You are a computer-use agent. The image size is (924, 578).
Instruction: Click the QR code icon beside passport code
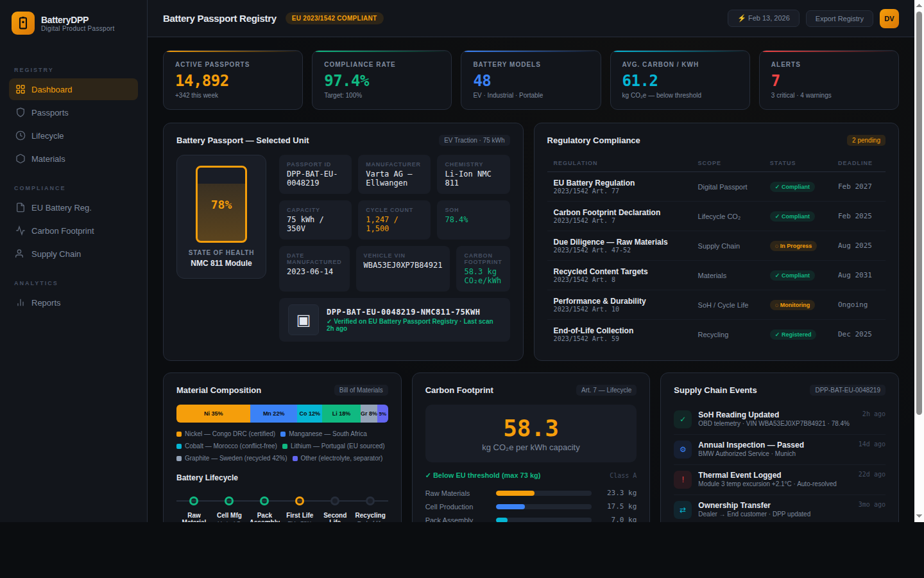coord(304,320)
